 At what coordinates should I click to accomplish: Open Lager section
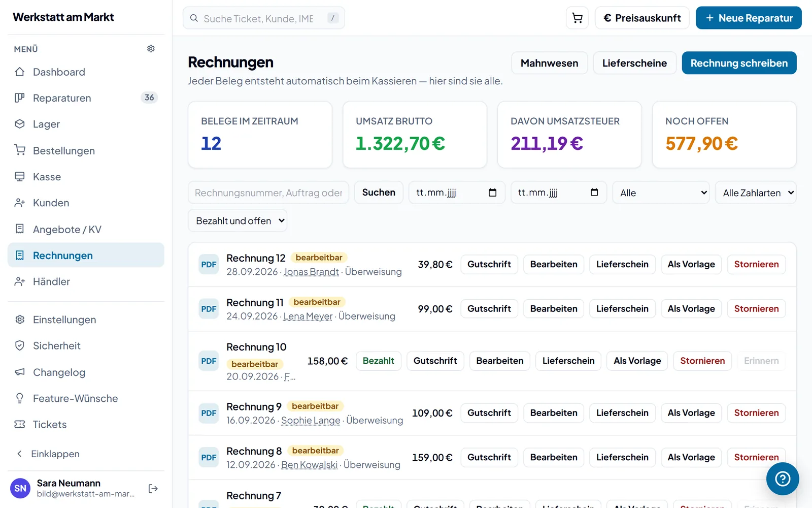pyautogui.click(x=86, y=124)
